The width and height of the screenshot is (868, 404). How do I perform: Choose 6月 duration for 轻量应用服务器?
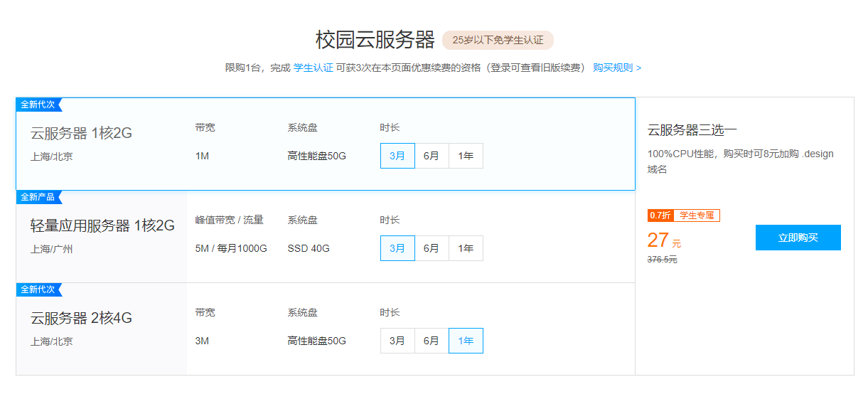tap(432, 248)
